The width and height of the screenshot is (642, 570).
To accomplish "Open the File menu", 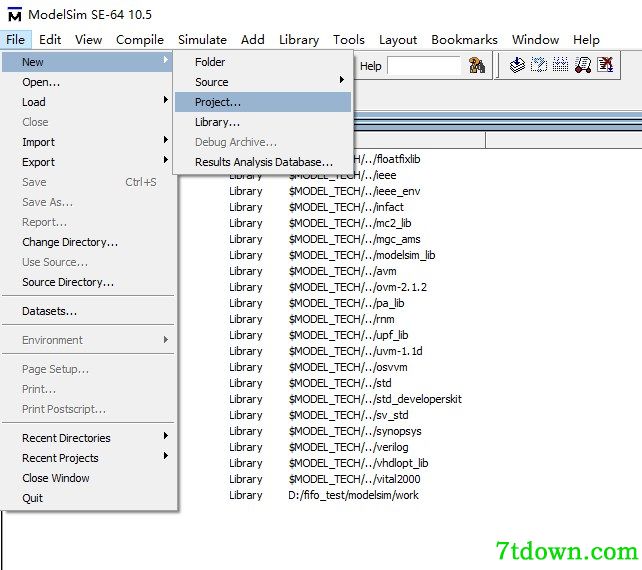I will (16, 40).
